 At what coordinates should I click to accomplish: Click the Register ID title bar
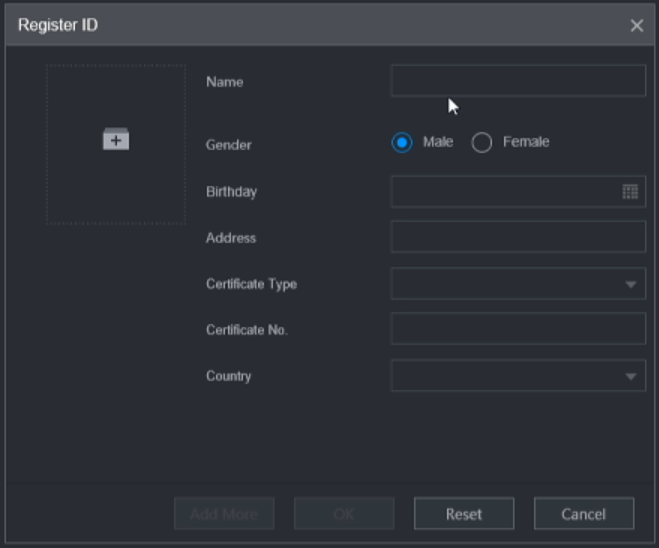click(x=300, y=25)
